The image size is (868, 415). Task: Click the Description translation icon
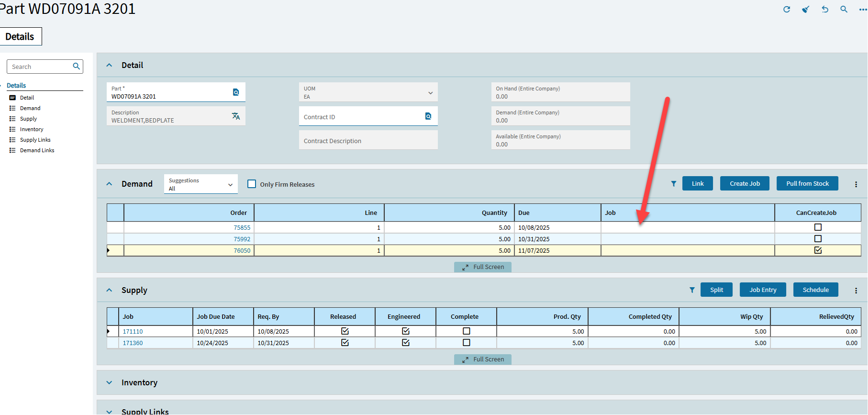236,116
